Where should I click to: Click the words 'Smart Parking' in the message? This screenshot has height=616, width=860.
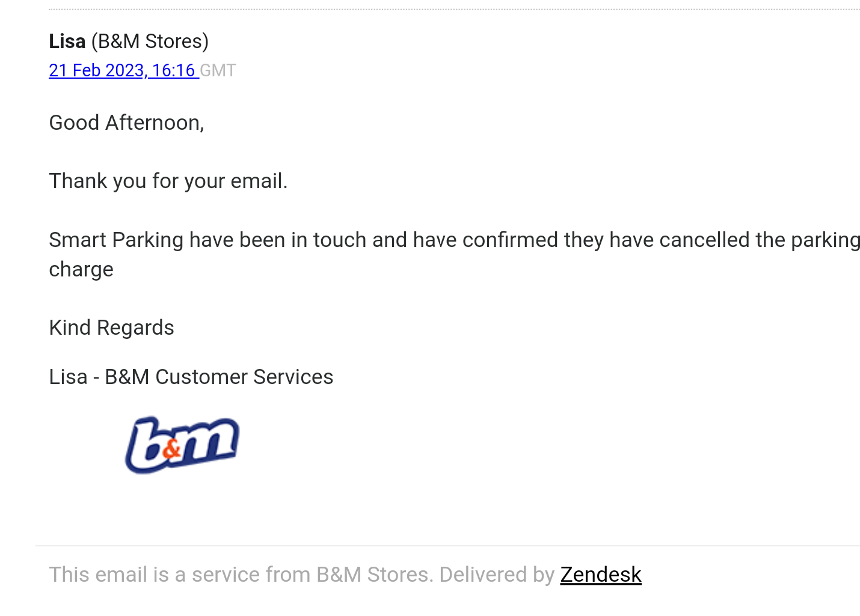click(x=116, y=240)
